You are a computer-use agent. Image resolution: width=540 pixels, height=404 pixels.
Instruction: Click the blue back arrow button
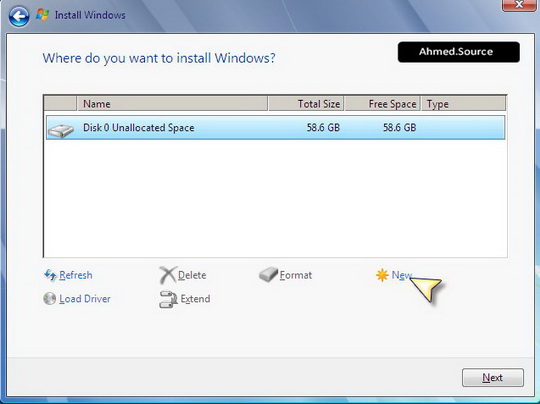pyautogui.click(x=19, y=16)
